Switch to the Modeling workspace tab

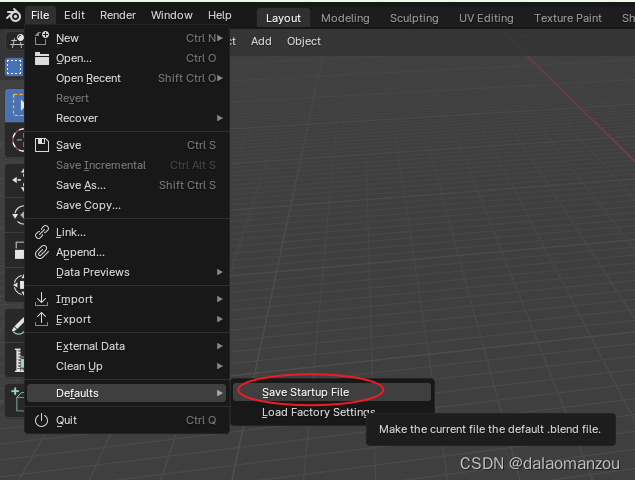pyautogui.click(x=345, y=18)
